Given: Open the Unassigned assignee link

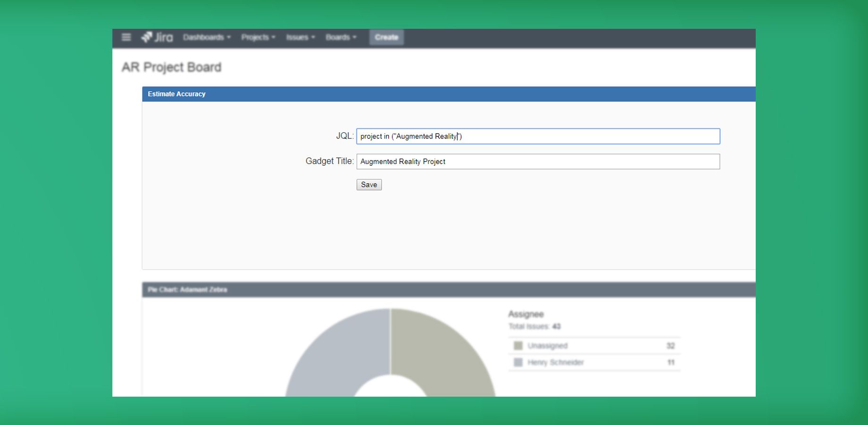Looking at the screenshot, I should 547,346.
